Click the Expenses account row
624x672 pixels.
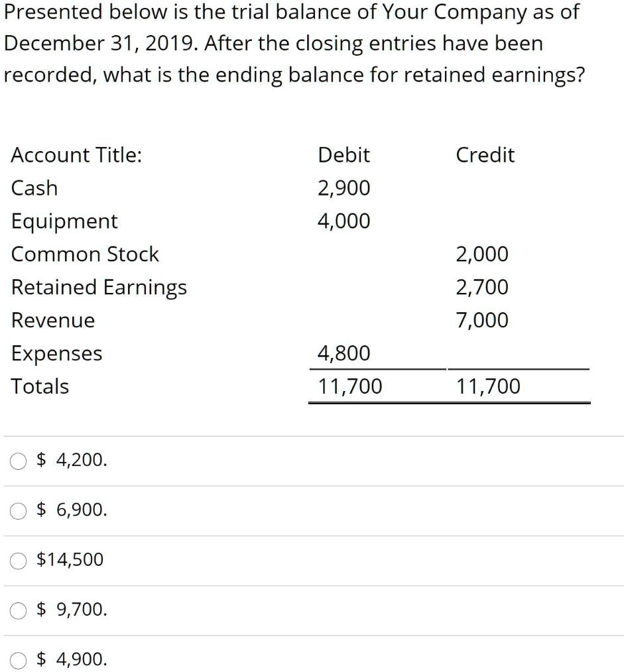56,354
